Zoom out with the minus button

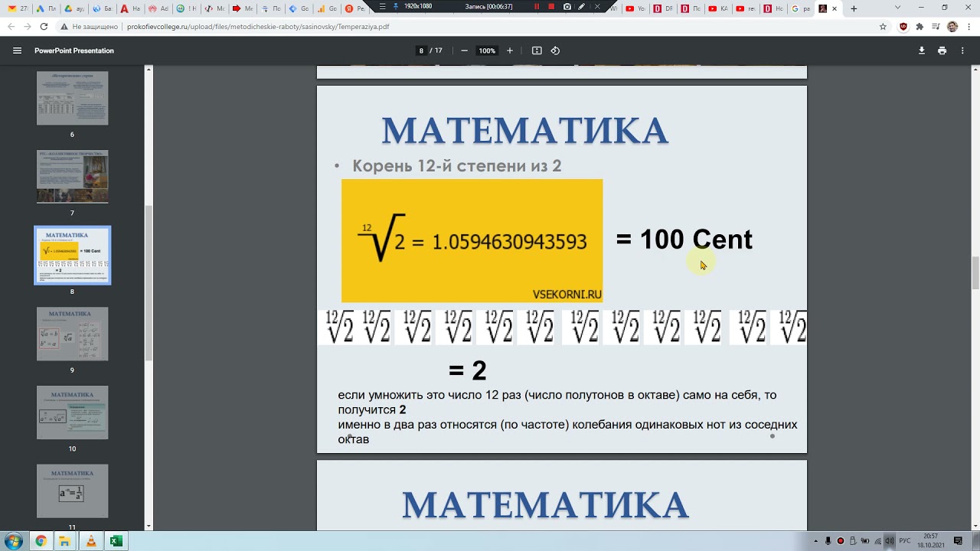click(464, 51)
